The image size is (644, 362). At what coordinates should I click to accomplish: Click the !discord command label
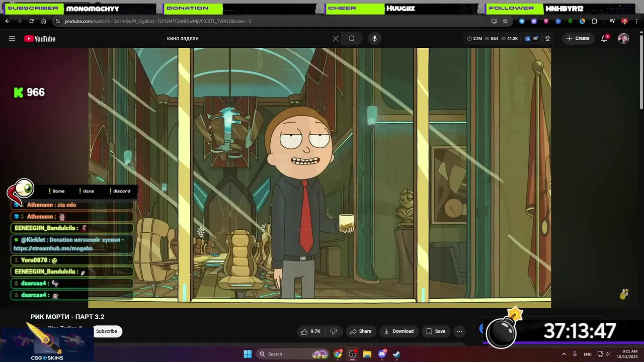(119, 191)
